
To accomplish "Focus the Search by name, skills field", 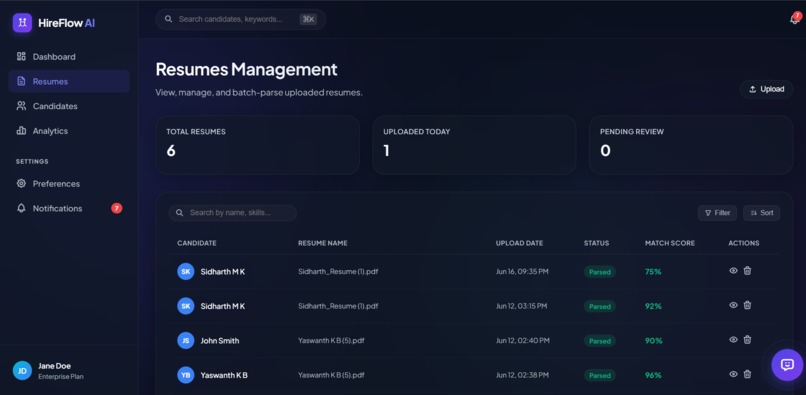I will (233, 213).
